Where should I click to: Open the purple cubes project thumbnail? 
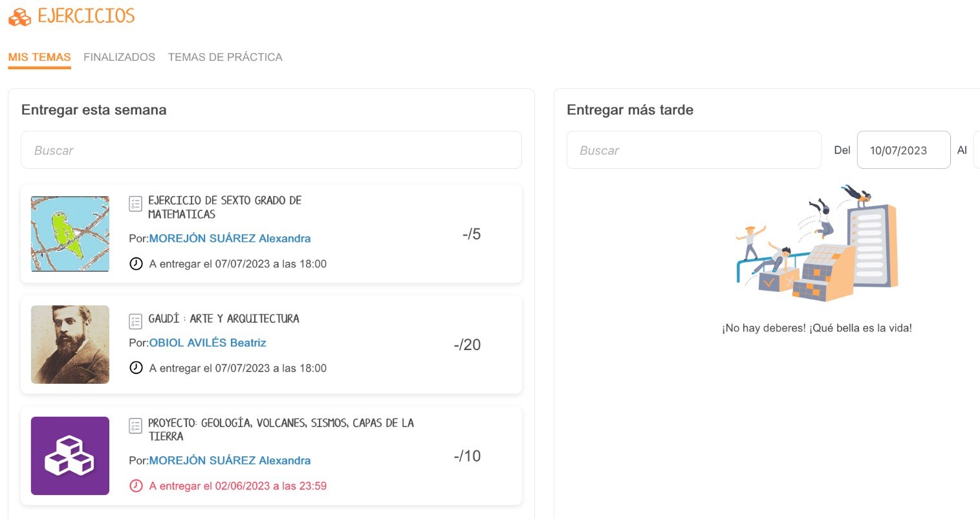pyautogui.click(x=70, y=456)
